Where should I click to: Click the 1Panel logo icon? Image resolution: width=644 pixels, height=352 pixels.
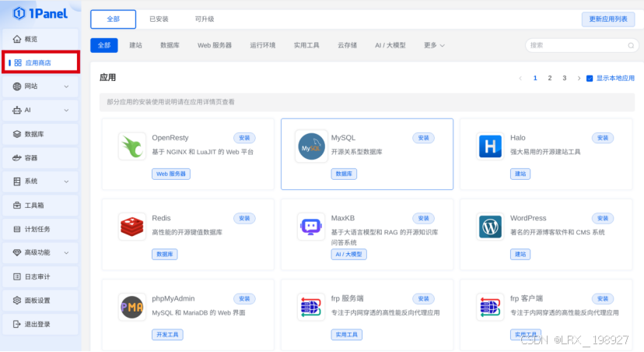coord(19,13)
